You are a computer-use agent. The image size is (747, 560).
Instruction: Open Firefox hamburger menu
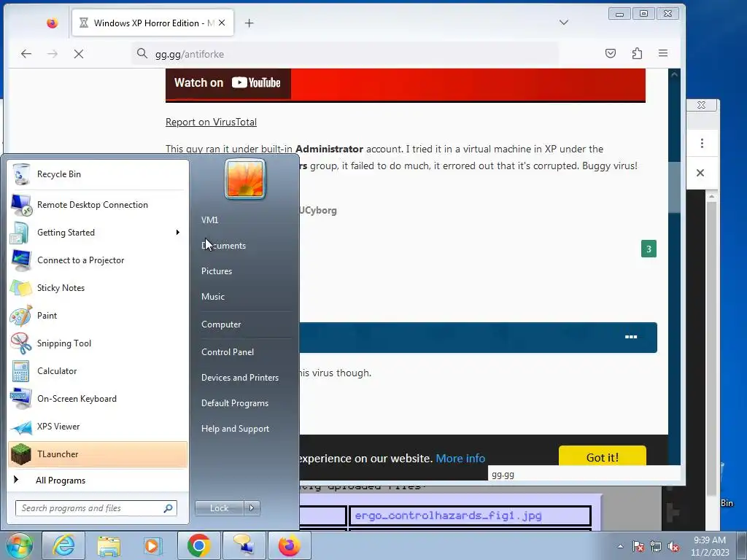click(662, 53)
